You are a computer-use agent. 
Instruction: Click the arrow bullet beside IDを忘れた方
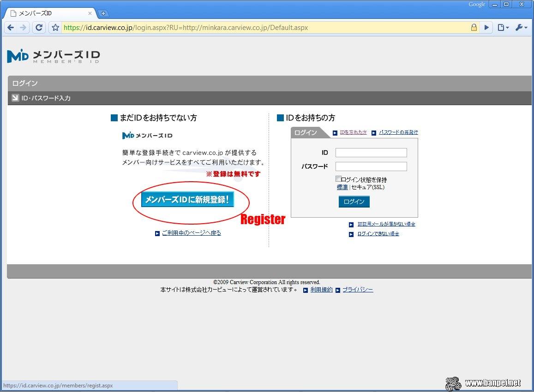coord(335,133)
